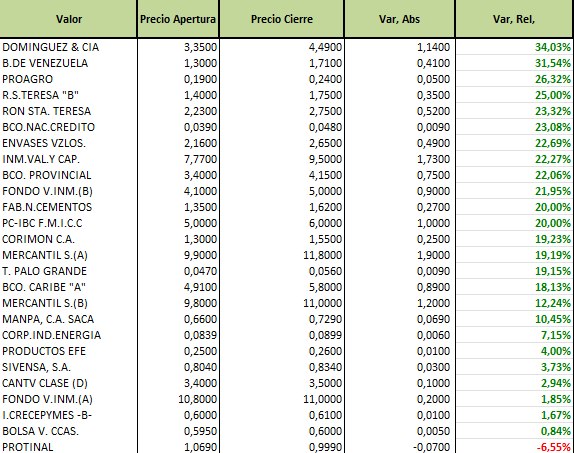This screenshot has width=574, height=453.
Task: Select the MANPA, C.A. SACA cell
Action: pos(68,319)
